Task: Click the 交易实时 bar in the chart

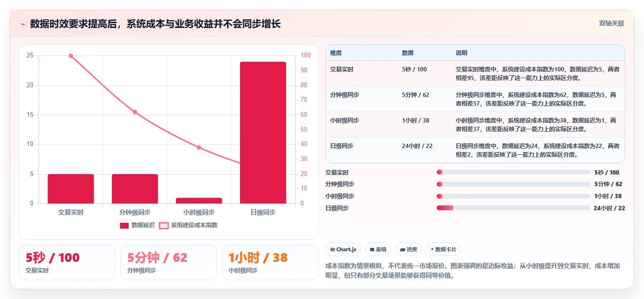Action: 71,189
